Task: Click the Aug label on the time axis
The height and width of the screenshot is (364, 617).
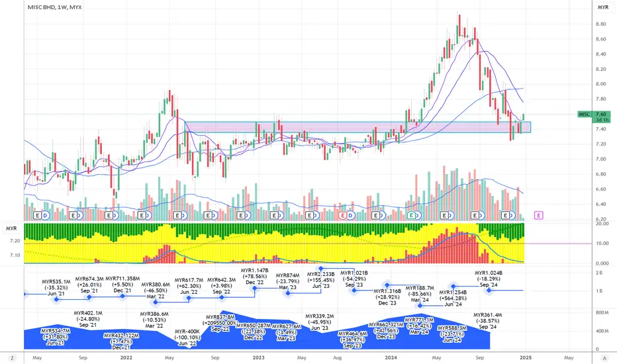Action: [337, 357]
